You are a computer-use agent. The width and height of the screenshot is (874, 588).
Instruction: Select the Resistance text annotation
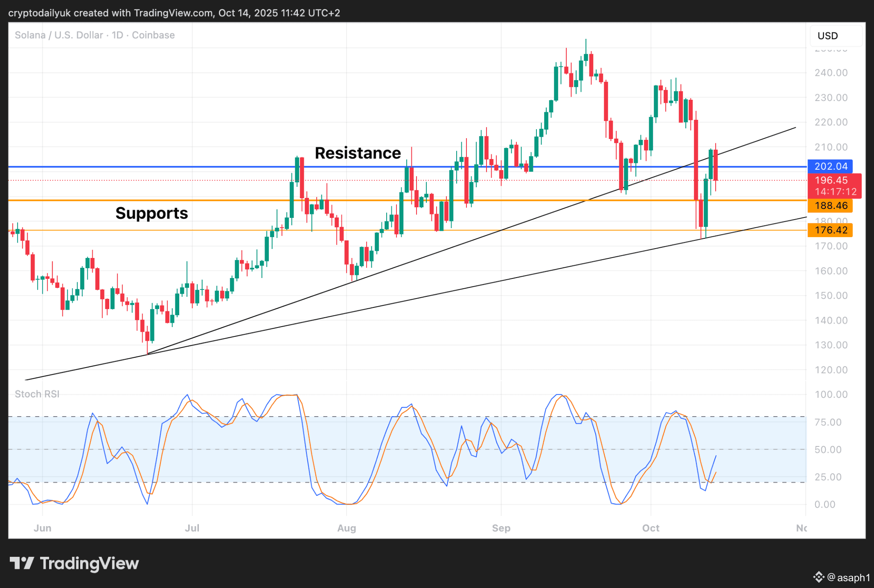[358, 153]
